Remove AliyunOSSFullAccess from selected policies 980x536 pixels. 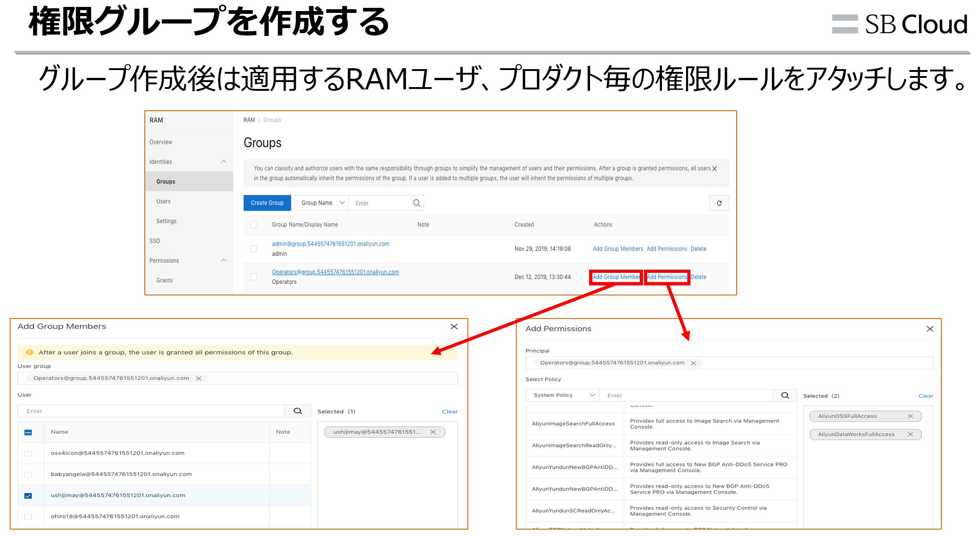(x=910, y=416)
